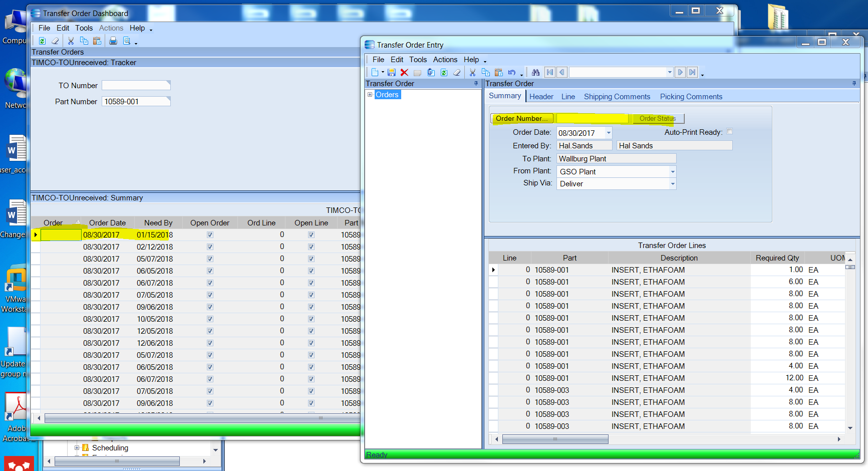The image size is (868, 471).
Task: Toggle Open Line checkbox for Need By 02/12/2018
Action: [x=311, y=247]
